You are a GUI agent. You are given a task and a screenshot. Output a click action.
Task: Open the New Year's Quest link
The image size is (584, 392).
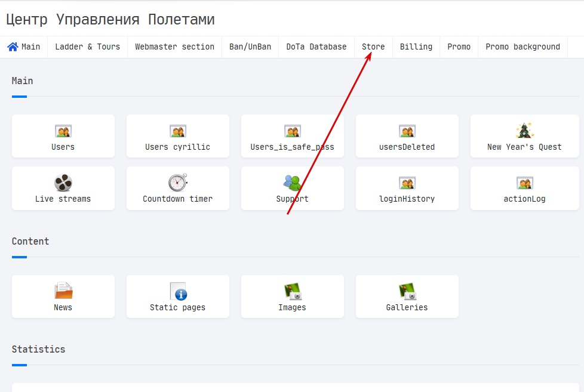(524, 147)
